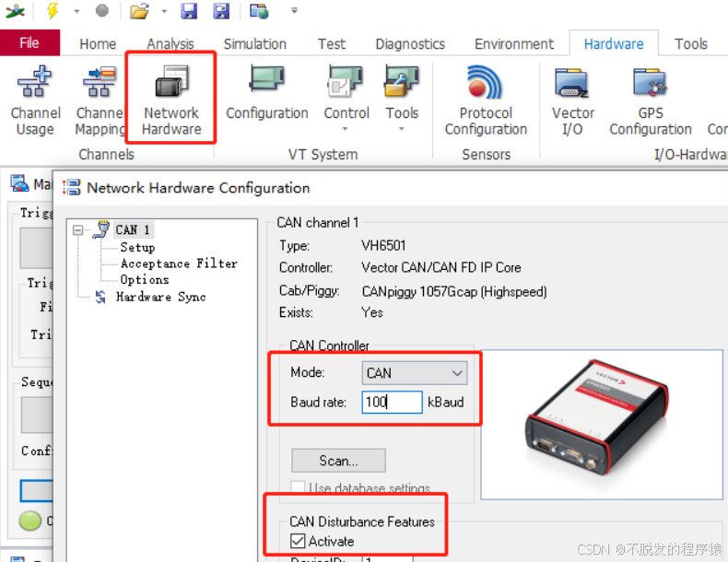Expand the dropdown arrow beside open folder
The image size is (728, 562).
tap(164, 11)
